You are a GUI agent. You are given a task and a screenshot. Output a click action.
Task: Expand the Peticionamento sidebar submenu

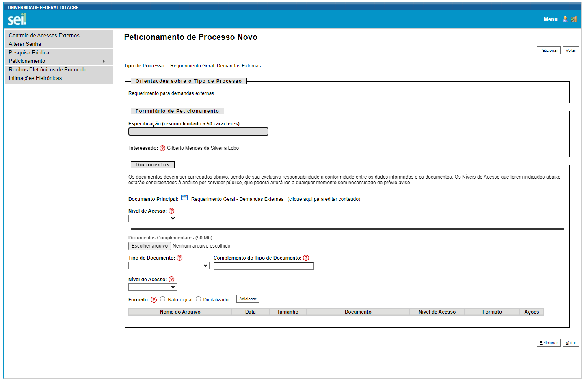57,61
